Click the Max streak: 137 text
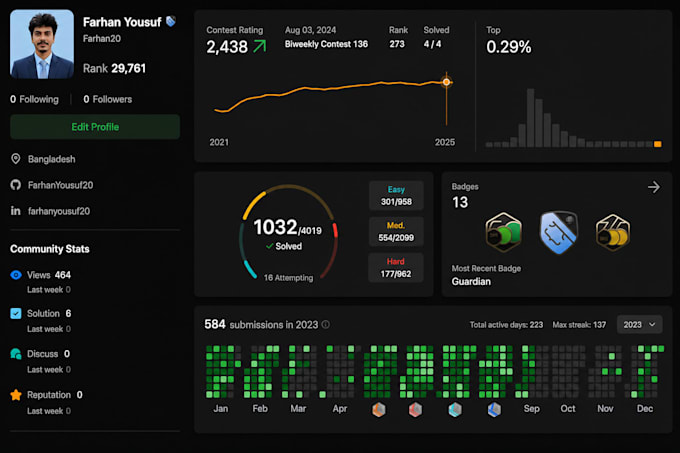The width and height of the screenshot is (680, 453). tap(579, 325)
